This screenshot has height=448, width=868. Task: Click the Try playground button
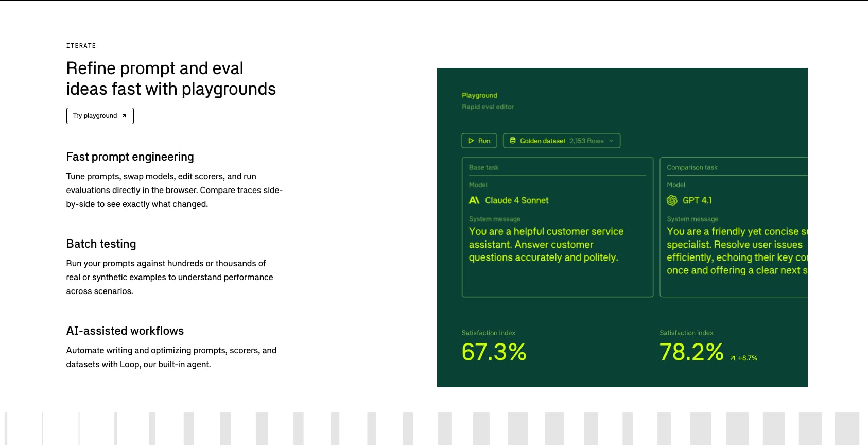(100, 116)
